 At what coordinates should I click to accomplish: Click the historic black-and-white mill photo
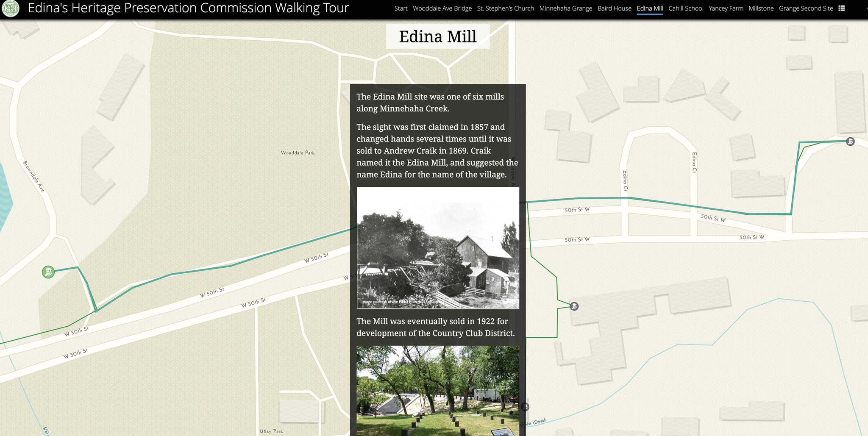point(437,248)
